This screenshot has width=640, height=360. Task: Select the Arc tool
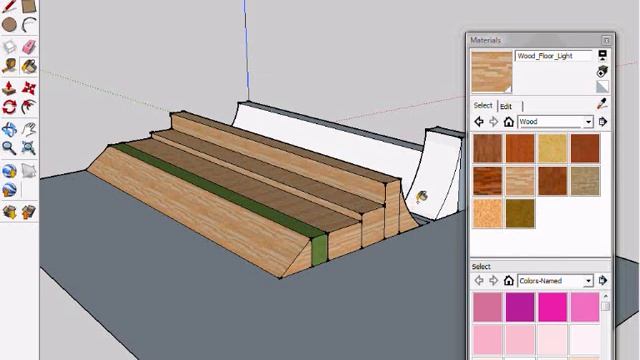[29, 24]
